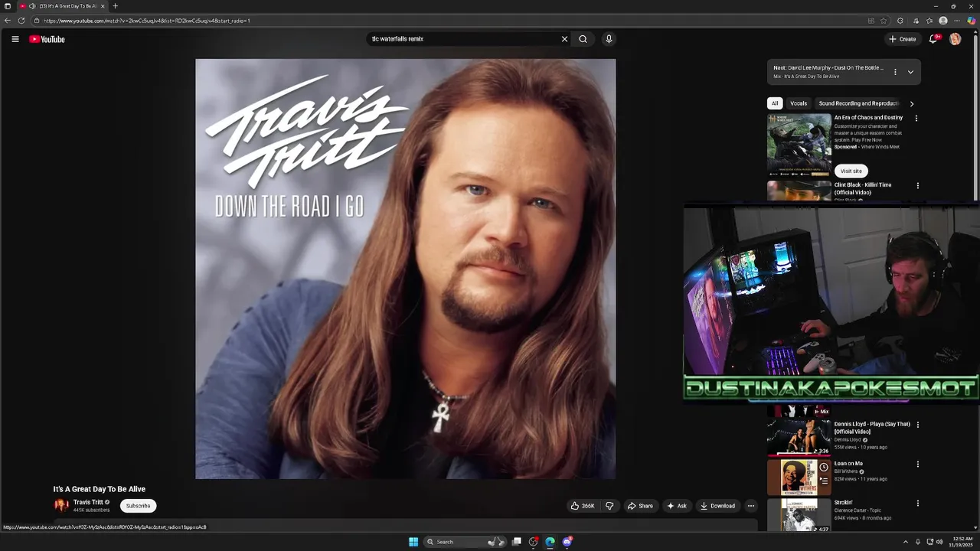Download the video
Image resolution: width=980 pixels, height=551 pixels.
(x=717, y=506)
